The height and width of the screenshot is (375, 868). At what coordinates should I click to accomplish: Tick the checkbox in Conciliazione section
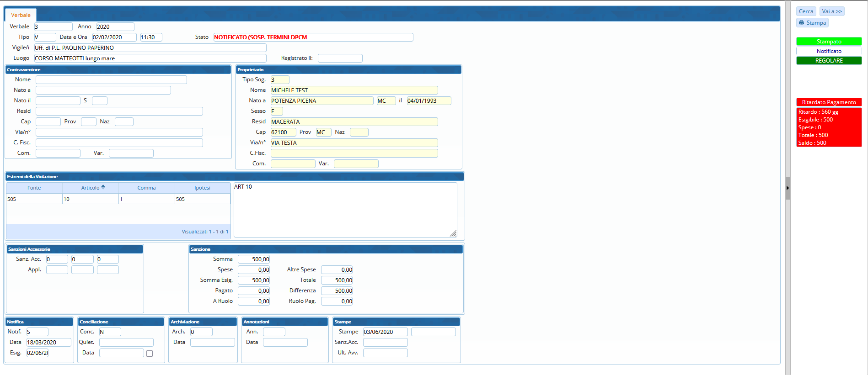[150, 354]
